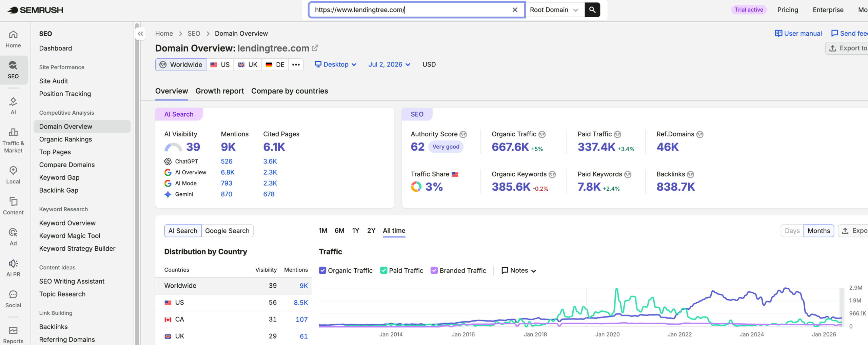
Task: Expand more countries with three-dots button
Action: pyautogui.click(x=296, y=64)
